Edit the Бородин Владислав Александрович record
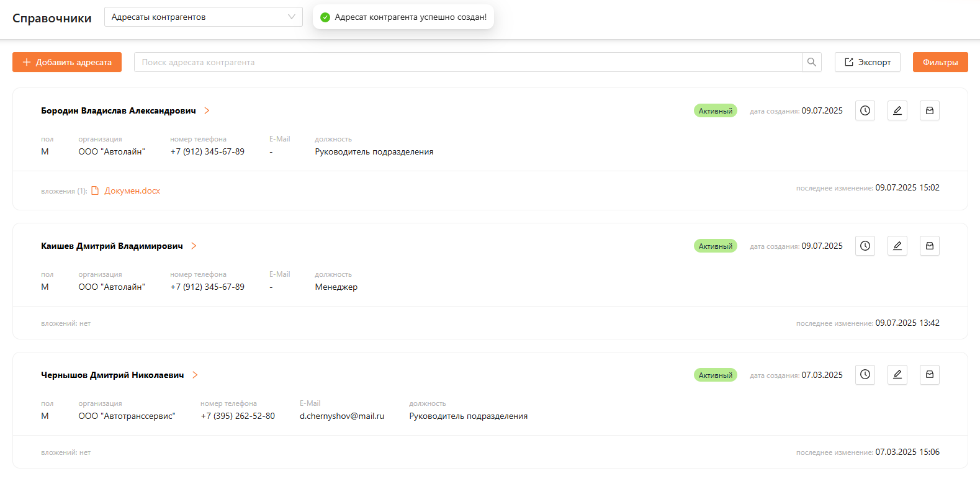980x489 pixels. (x=897, y=110)
